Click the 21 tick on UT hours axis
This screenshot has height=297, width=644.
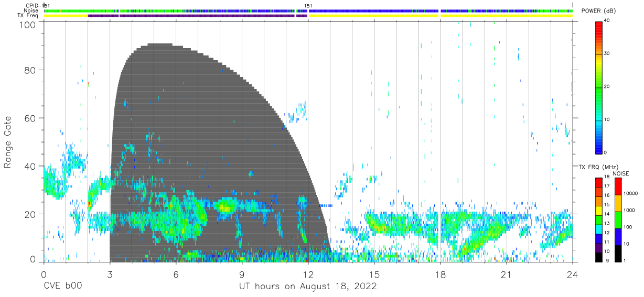(x=506, y=274)
